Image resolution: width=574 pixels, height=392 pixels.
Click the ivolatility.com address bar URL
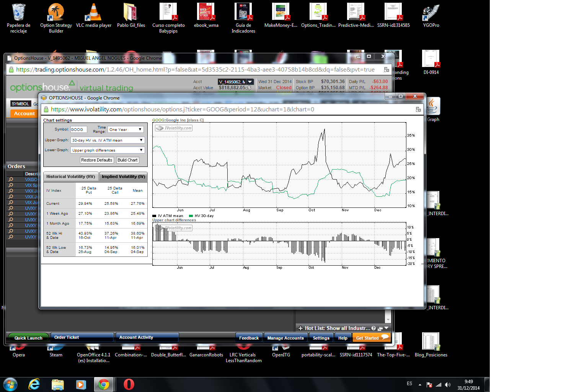[183, 109]
